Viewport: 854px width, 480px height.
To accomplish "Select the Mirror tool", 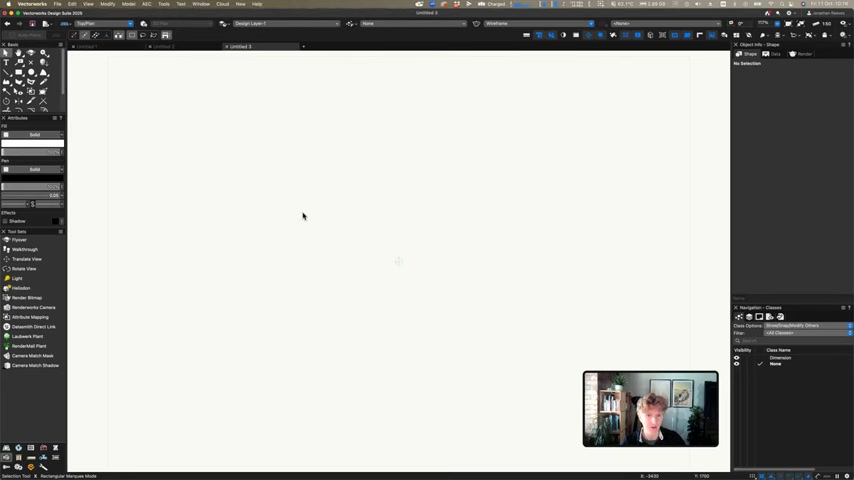I will tap(19, 101).
